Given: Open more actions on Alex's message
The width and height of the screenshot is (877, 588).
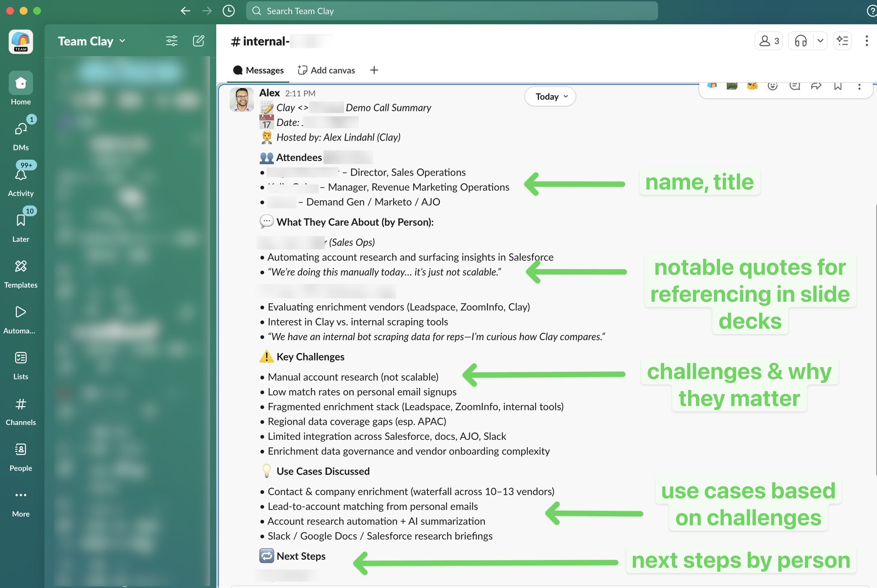Looking at the screenshot, I should (x=859, y=87).
